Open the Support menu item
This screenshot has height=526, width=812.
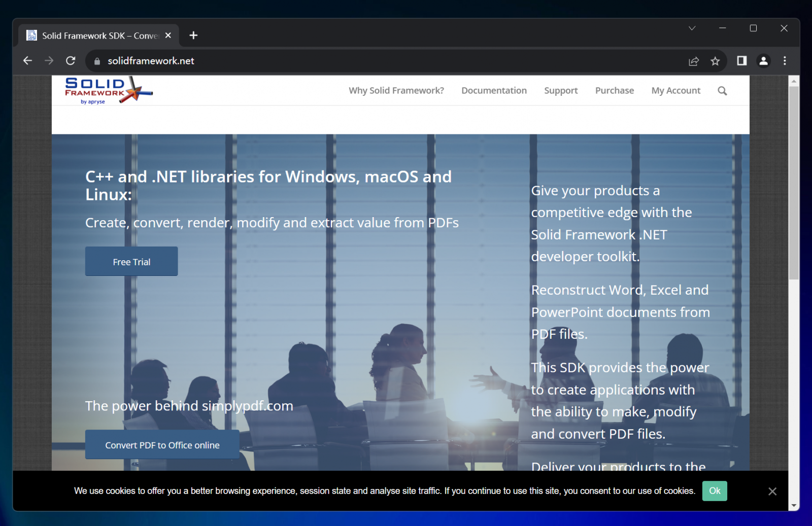(561, 91)
